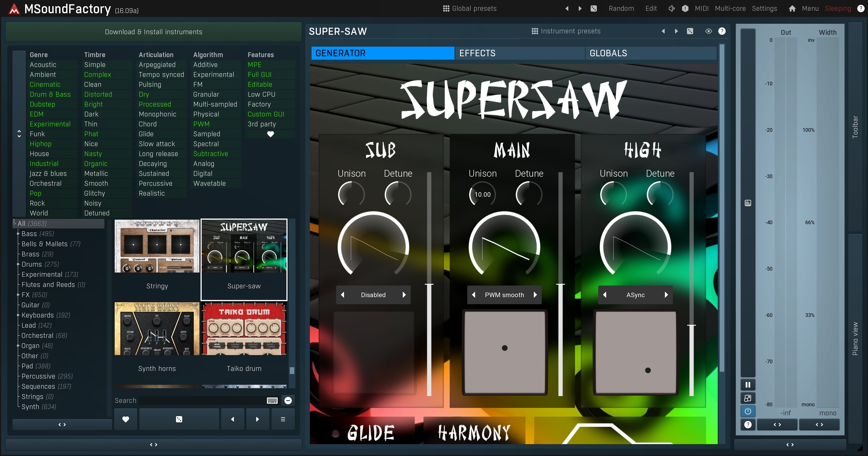Click Random button in top bar
Image resolution: width=868 pixels, height=456 pixels.
tap(621, 8)
